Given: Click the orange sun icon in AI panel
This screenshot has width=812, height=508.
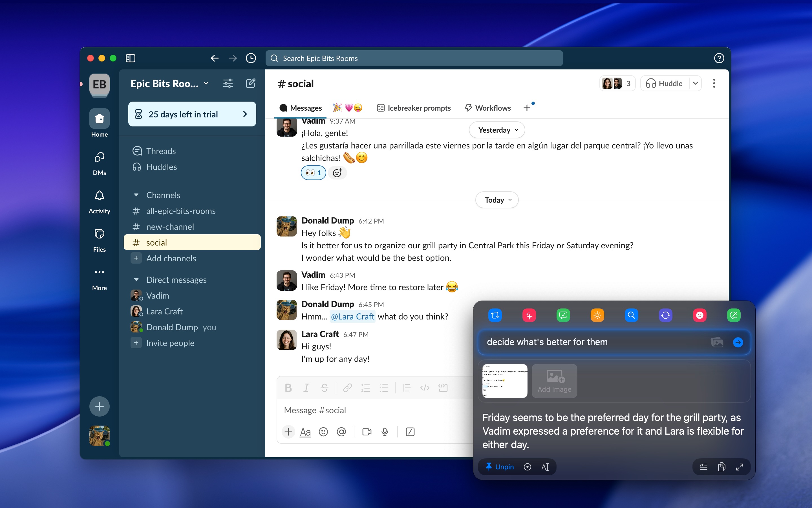Looking at the screenshot, I should [x=597, y=315].
